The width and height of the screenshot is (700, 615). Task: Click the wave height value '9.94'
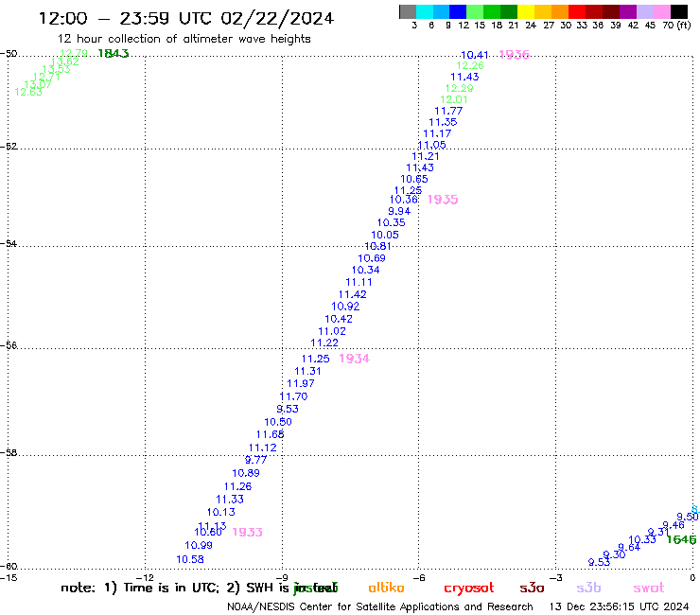click(x=399, y=211)
